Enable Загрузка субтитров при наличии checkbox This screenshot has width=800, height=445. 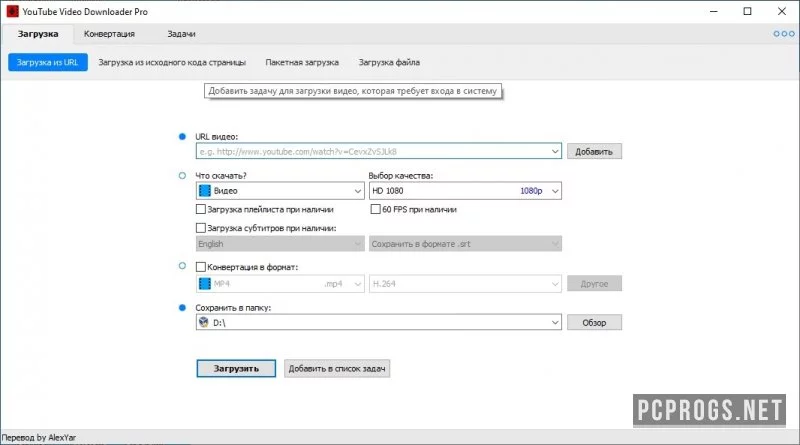click(x=201, y=228)
